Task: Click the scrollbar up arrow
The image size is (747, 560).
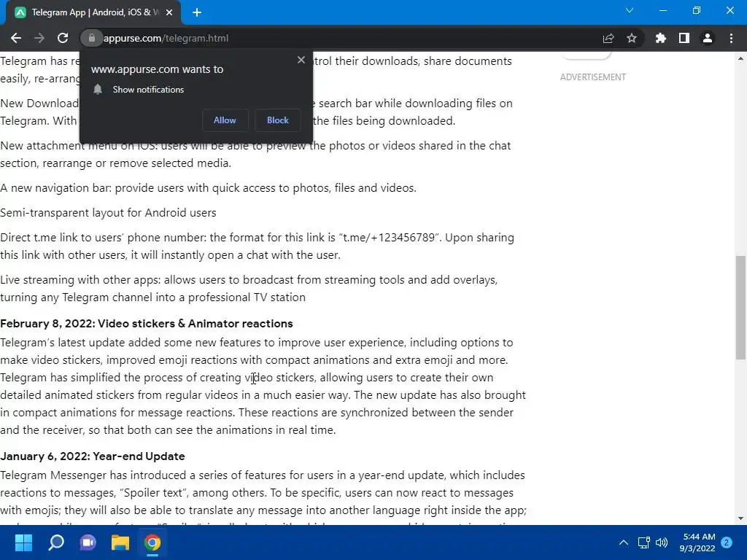Action: pyautogui.click(x=740, y=58)
